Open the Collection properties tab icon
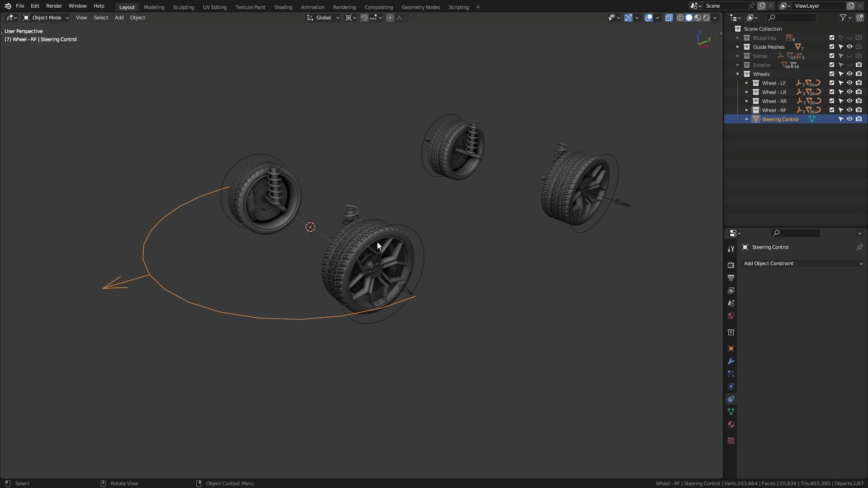 pos(731,332)
